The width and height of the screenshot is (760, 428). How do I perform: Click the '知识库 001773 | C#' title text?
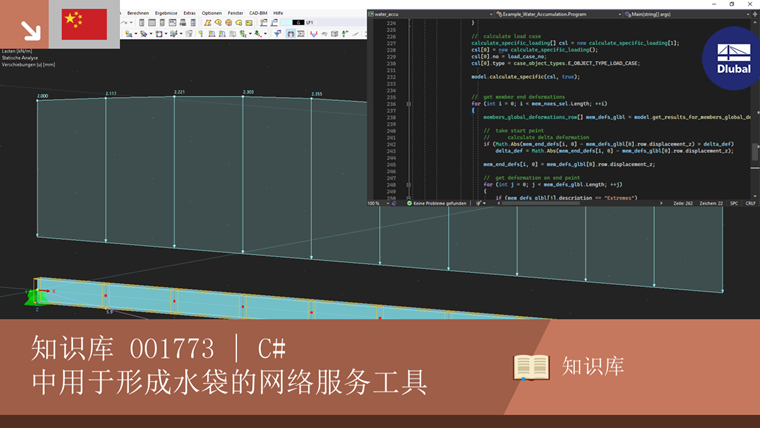click(159, 349)
